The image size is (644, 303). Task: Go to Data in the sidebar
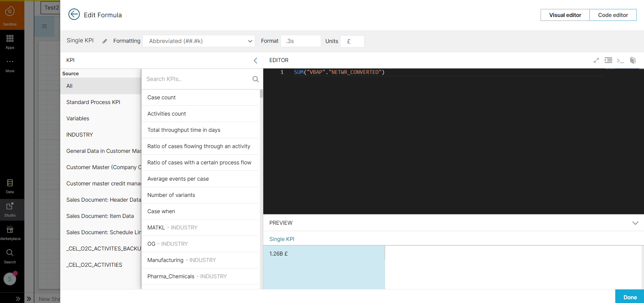[10, 186]
